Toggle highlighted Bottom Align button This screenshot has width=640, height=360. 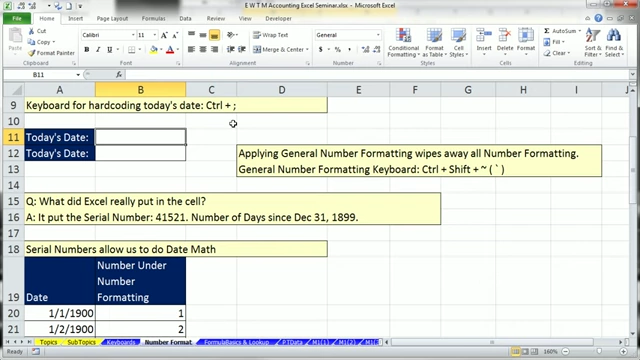coord(214,35)
